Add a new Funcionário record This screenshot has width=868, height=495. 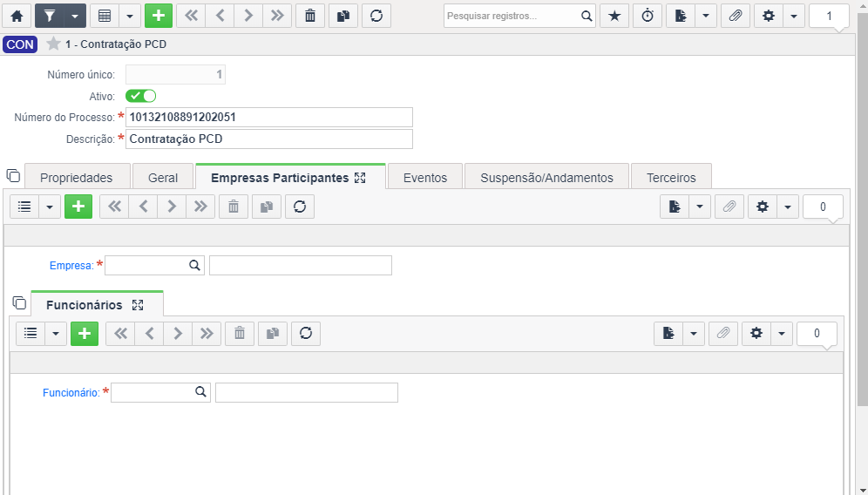coord(85,333)
